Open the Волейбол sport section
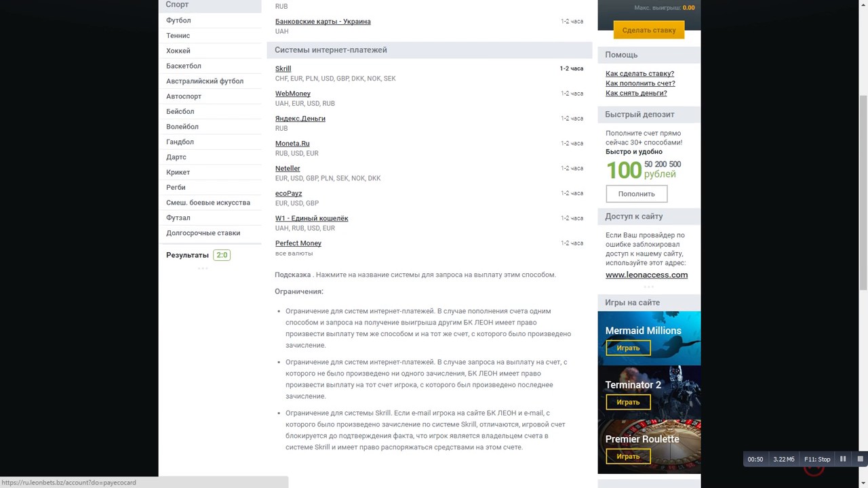 (x=182, y=127)
